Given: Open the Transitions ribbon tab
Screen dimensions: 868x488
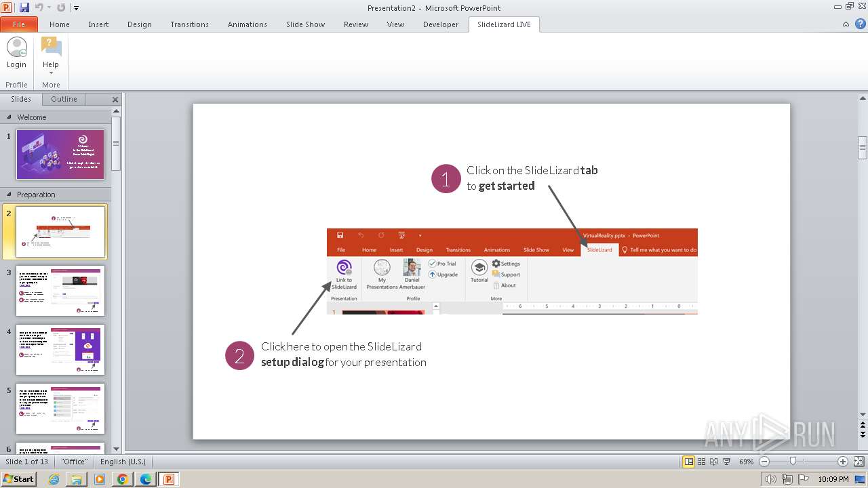Looking at the screenshot, I should coord(190,24).
